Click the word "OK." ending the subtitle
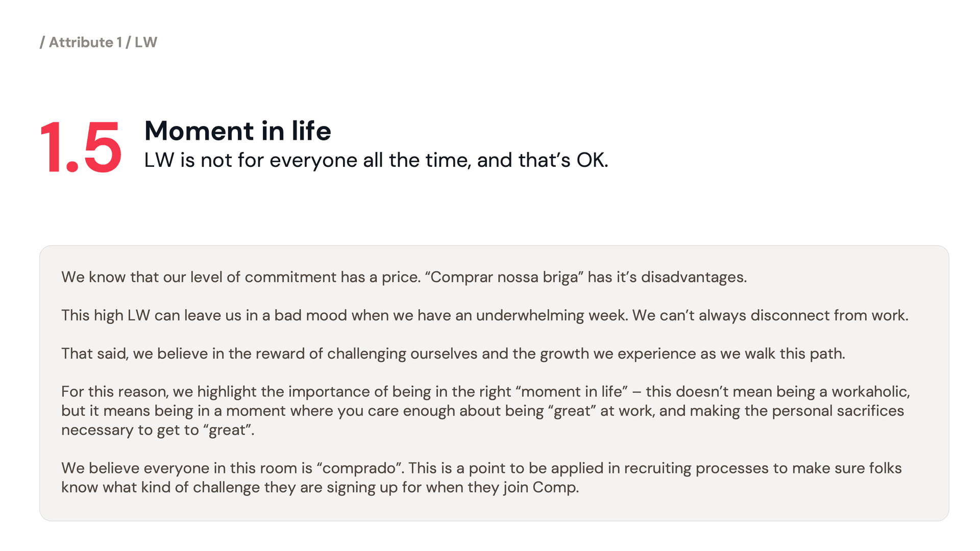The width and height of the screenshot is (980, 551). [x=592, y=160]
